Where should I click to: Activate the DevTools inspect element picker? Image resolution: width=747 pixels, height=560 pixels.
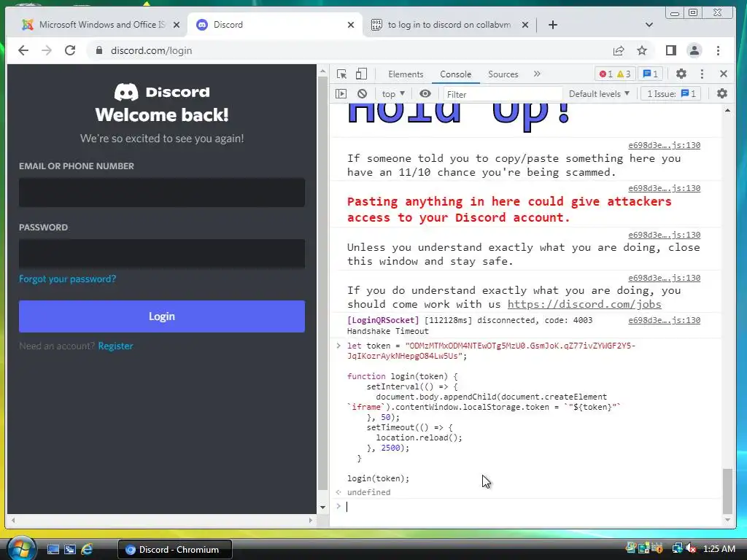341,74
